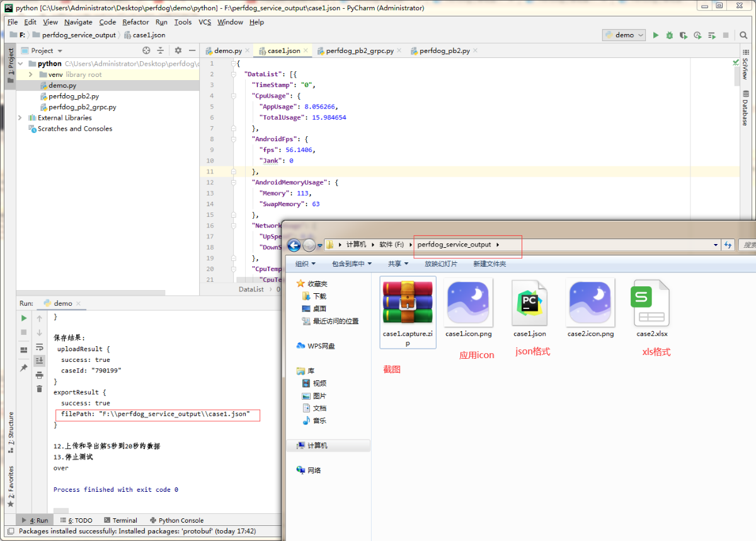This screenshot has height=541, width=756.
Task: Click the editor vertical scrollbar
Action: tap(736, 76)
